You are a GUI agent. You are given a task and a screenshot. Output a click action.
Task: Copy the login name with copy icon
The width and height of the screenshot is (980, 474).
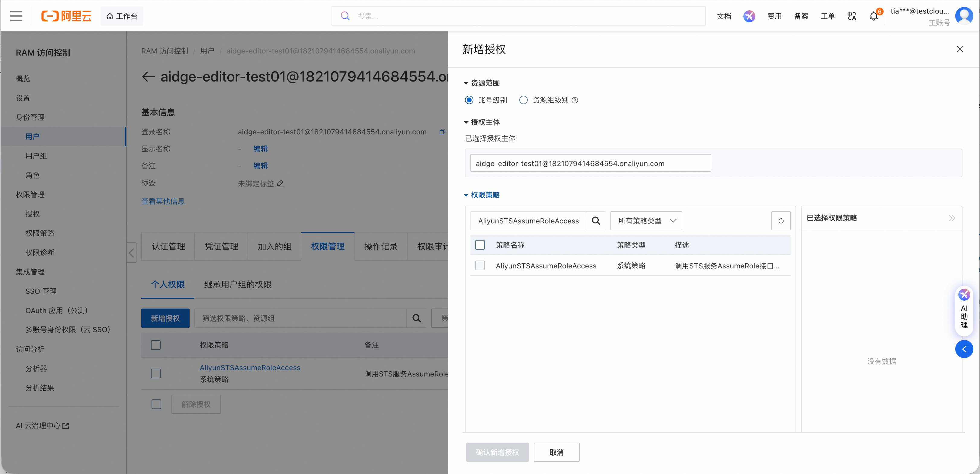[x=442, y=132]
